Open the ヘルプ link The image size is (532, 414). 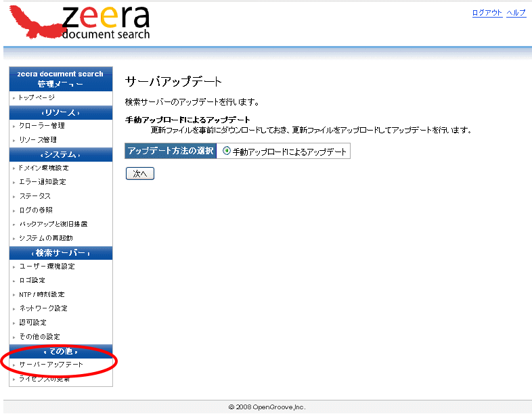[x=516, y=13]
